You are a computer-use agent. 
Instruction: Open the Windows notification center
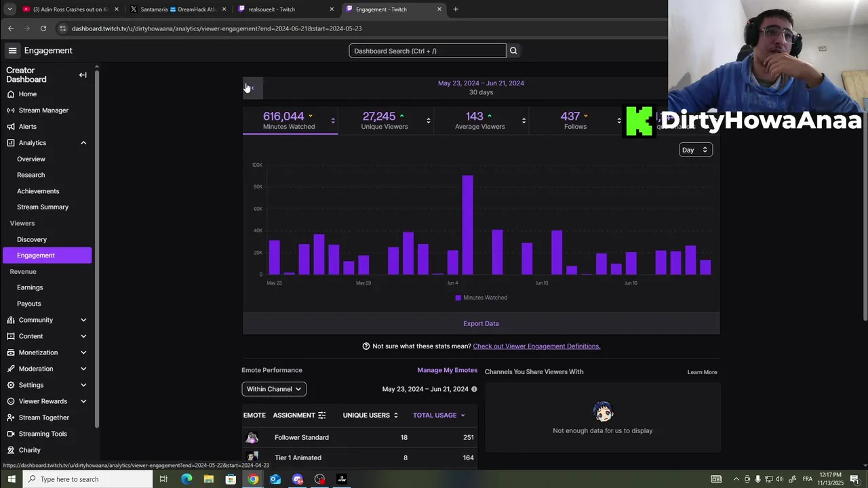[854, 479]
